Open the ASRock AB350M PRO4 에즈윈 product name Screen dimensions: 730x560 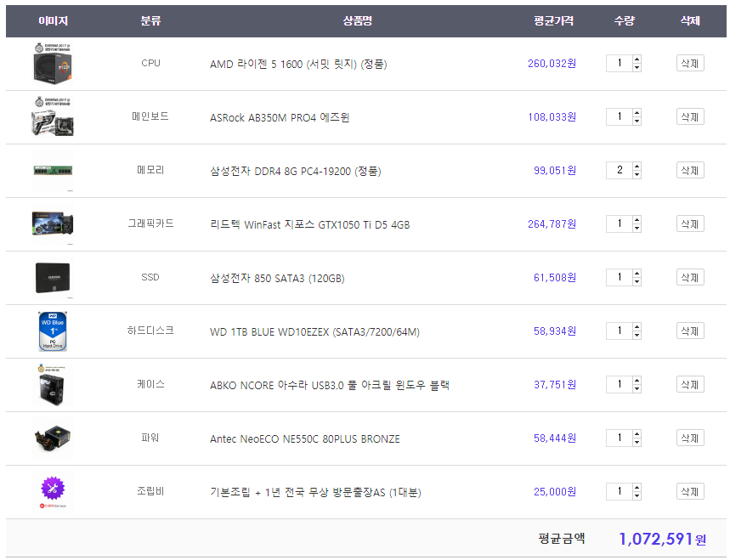[x=280, y=117]
